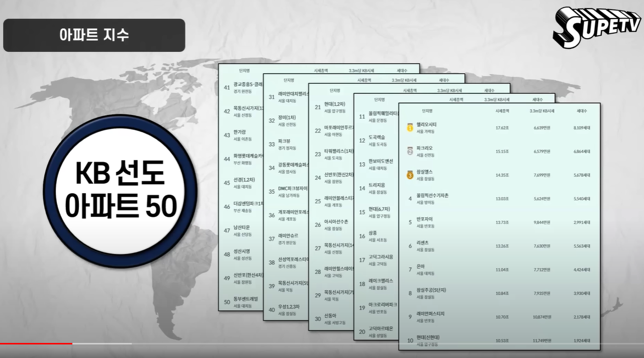Viewport: 644px width, 358px height.
Task: Click the 잠실주공(5단지) entry
Action: 431,290
